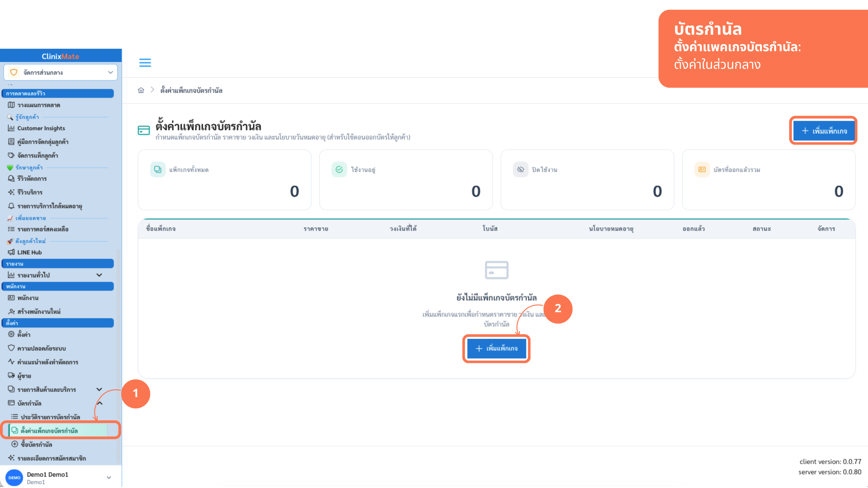The image size is (868, 488).
Task: Open คู่มือการจัดกลุ่มลูกค้า link
Action: click(43, 142)
